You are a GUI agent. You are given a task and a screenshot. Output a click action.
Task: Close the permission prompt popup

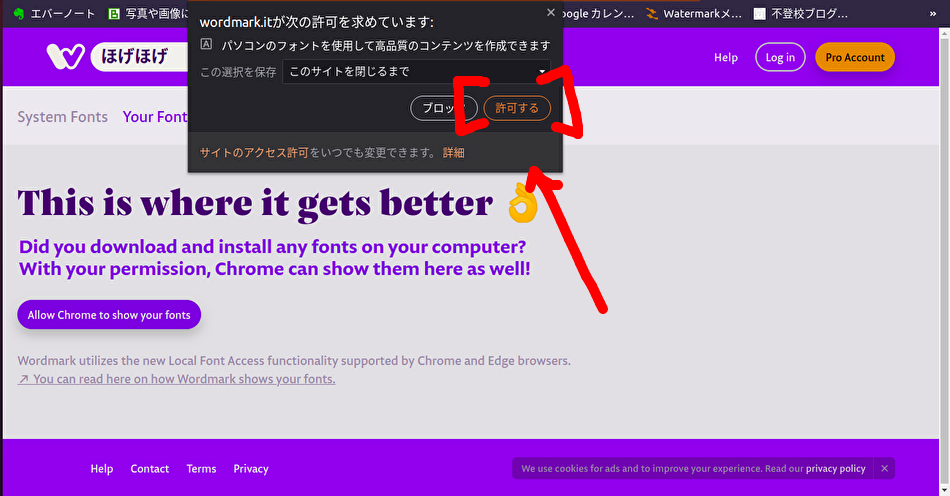coord(550,12)
